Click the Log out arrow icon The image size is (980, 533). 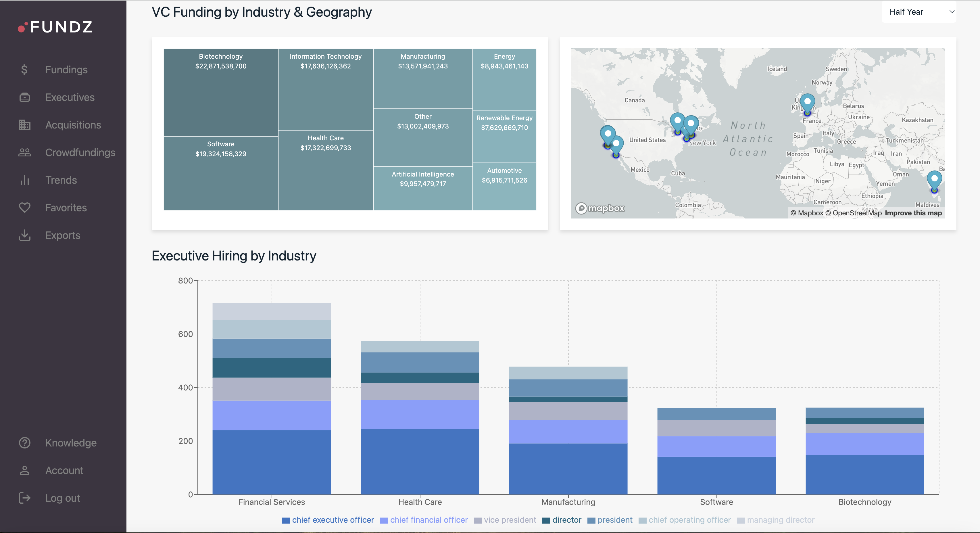click(24, 498)
